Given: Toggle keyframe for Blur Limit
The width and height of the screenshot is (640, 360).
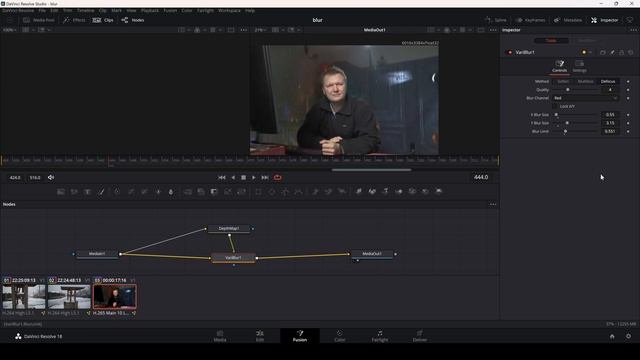Looking at the screenshot, I should click(628, 131).
